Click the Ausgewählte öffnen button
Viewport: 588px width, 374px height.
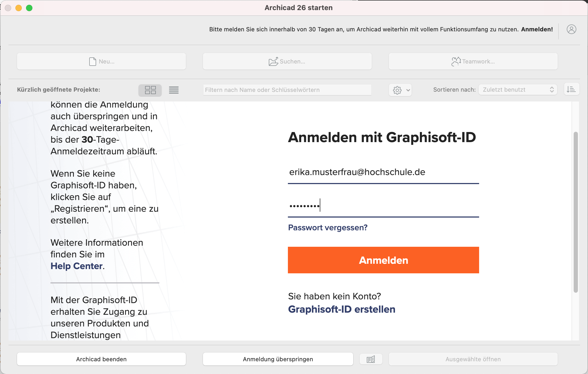click(473, 359)
